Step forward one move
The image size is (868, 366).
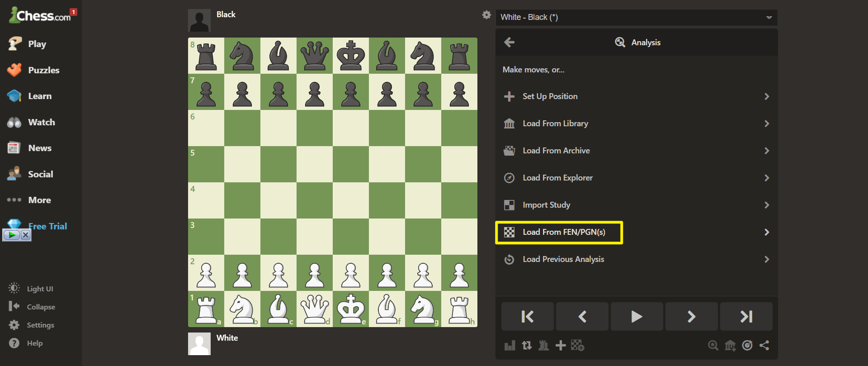pyautogui.click(x=692, y=316)
